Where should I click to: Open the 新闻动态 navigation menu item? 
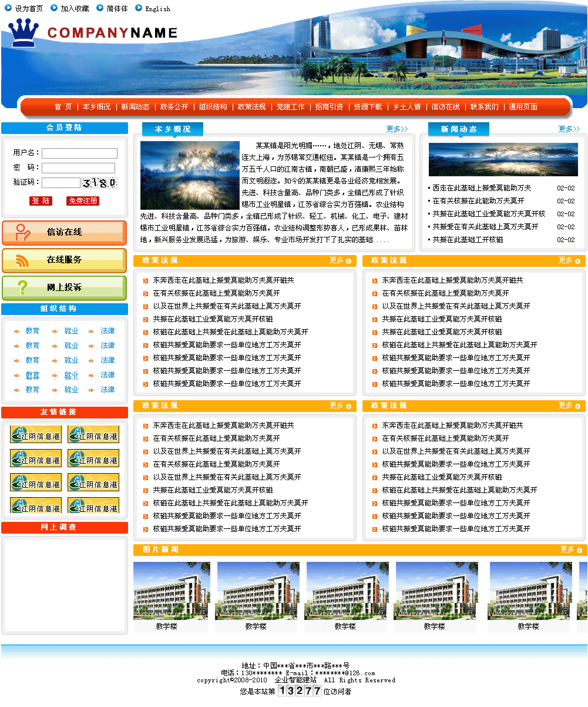pyautogui.click(x=136, y=107)
